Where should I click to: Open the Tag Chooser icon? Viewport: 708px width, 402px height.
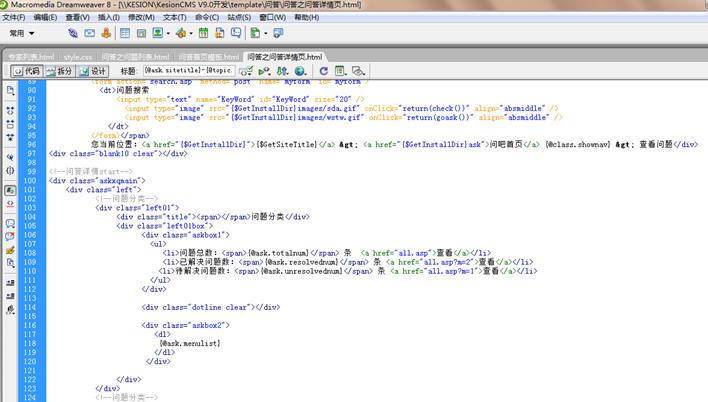[x=279, y=33]
